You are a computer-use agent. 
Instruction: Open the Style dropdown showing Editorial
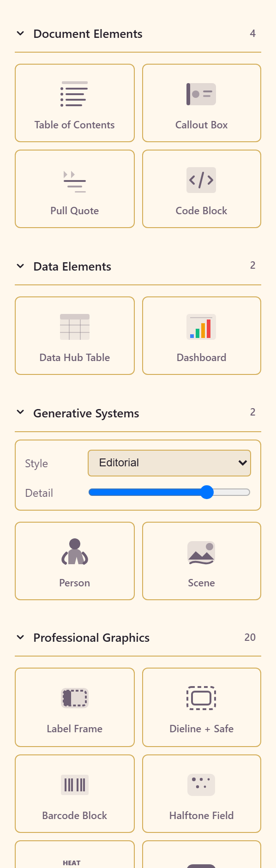point(169,463)
